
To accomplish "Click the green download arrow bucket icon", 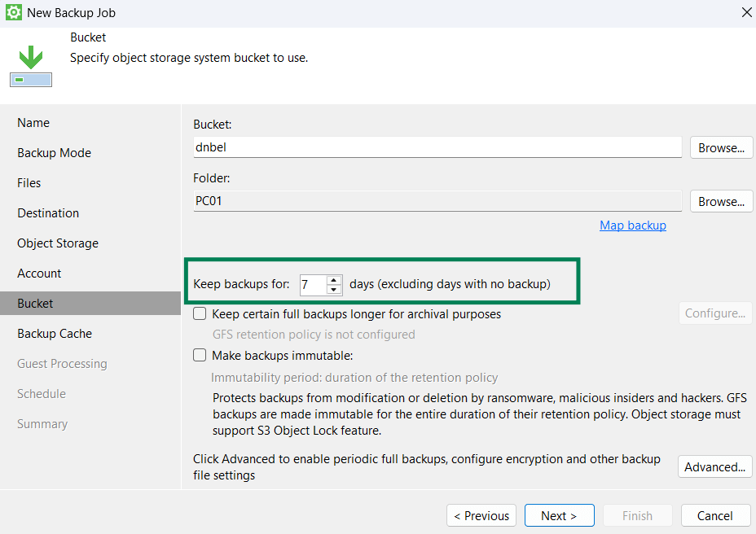I will coord(31,66).
